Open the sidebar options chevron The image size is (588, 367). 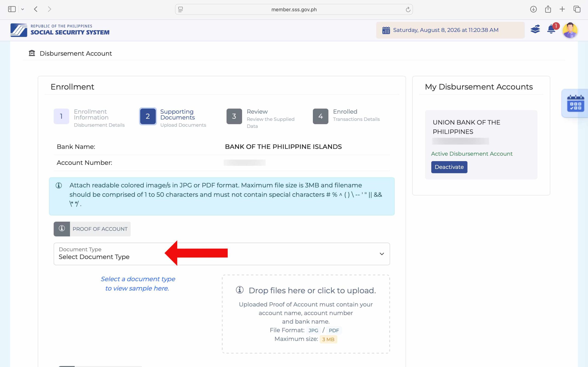click(23, 9)
